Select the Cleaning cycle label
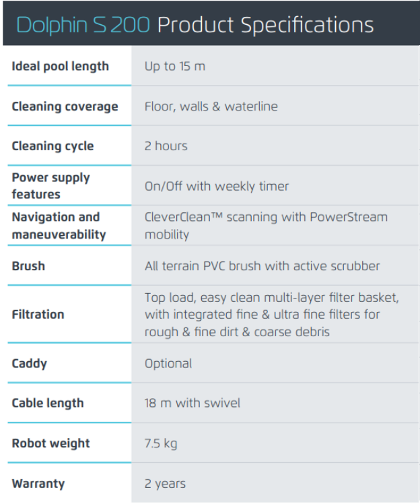The width and height of the screenshot is (420, 504). (53, 146)
